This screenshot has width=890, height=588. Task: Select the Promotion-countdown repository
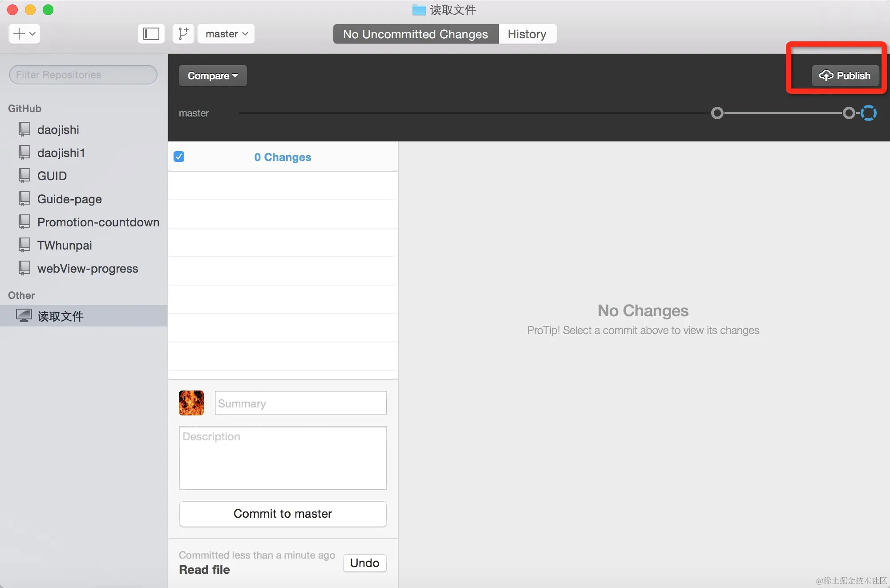click(98, 222)
